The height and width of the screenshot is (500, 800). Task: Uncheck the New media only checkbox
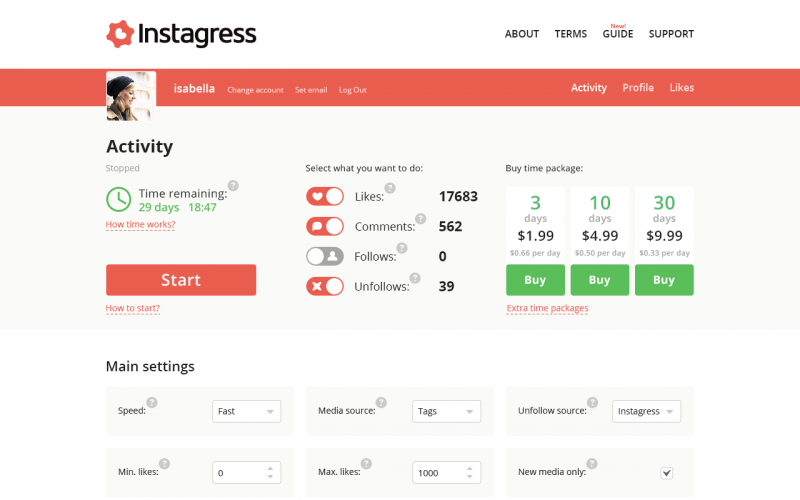click(x=666, y=473)
